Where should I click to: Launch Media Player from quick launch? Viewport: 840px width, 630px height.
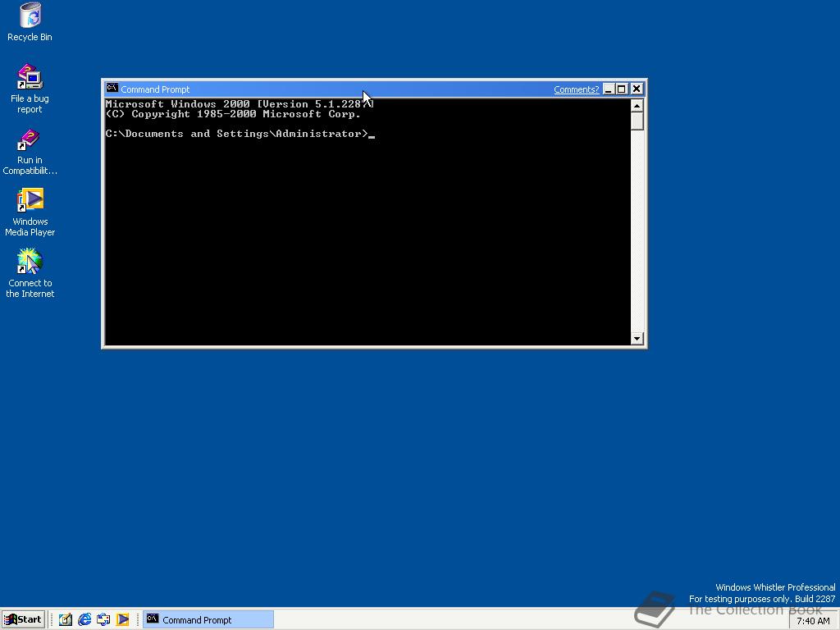(123, 620)
